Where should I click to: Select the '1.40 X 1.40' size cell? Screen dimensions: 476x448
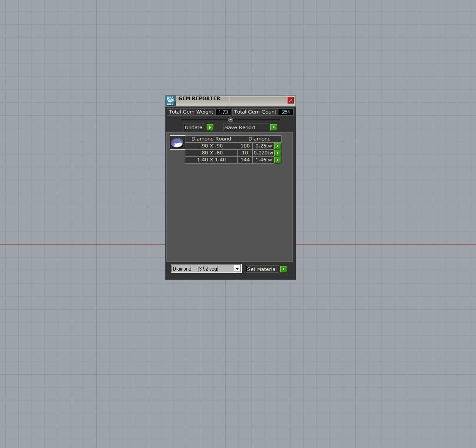[211, 160]
